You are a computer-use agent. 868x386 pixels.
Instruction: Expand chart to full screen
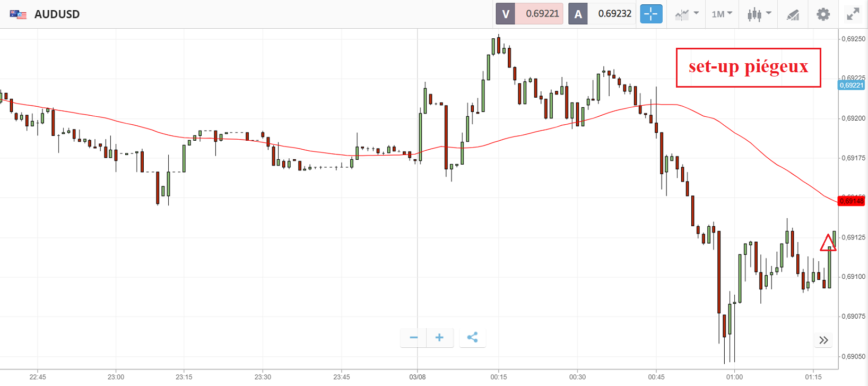[x=853, y=14]
